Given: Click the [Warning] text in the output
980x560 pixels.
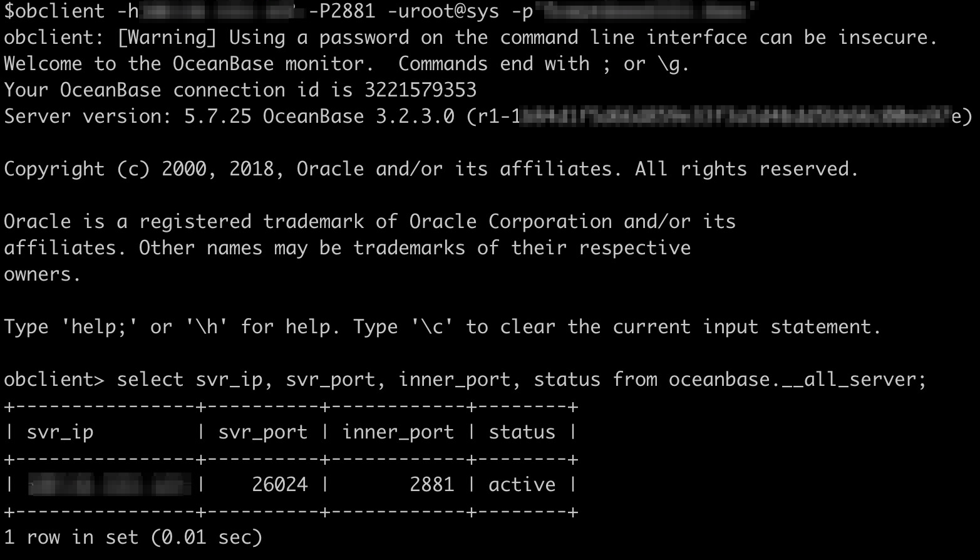Looking at the screenshot, I should (167, 38).
